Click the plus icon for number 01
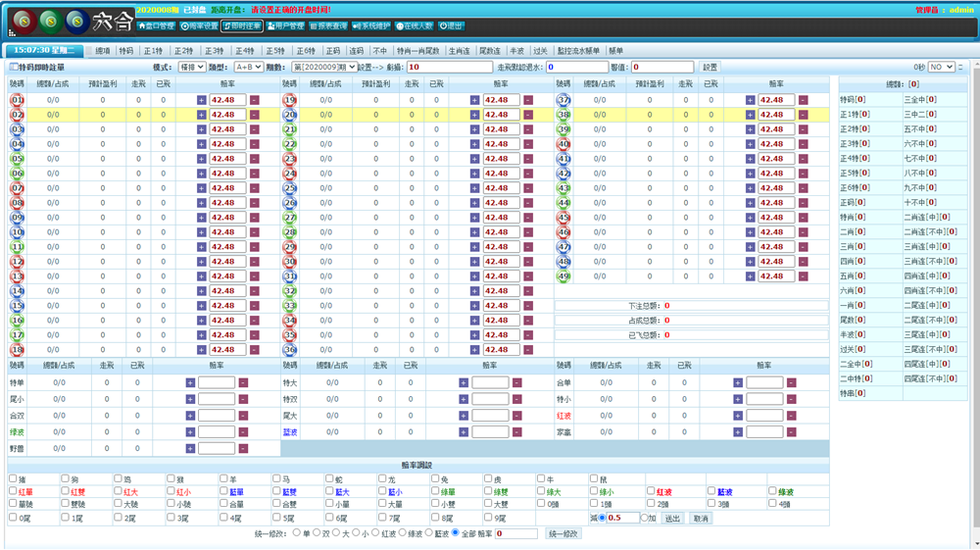Screen dimensions: 980x550 [202, 100]
